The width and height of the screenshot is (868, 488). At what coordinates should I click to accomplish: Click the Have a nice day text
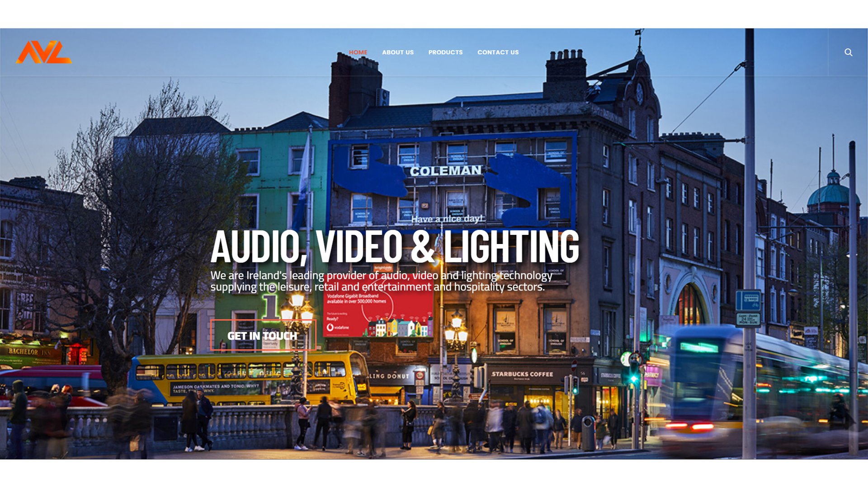447,219
